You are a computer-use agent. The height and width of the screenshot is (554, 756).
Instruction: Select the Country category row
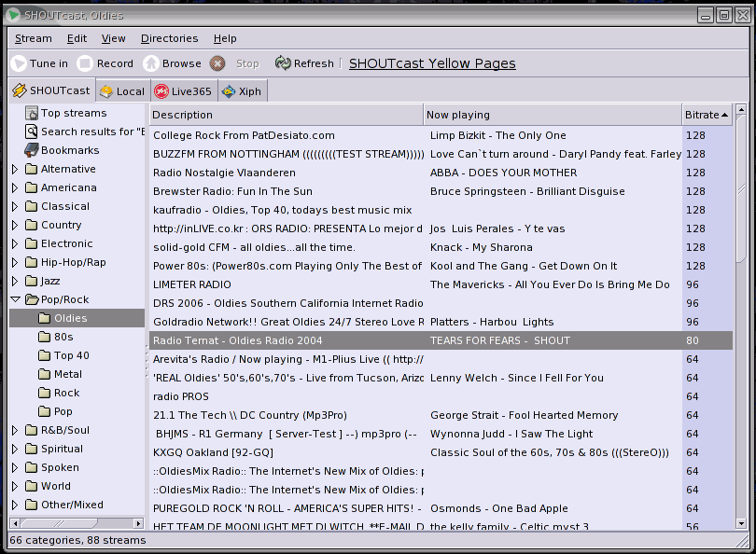pos(77,225)
